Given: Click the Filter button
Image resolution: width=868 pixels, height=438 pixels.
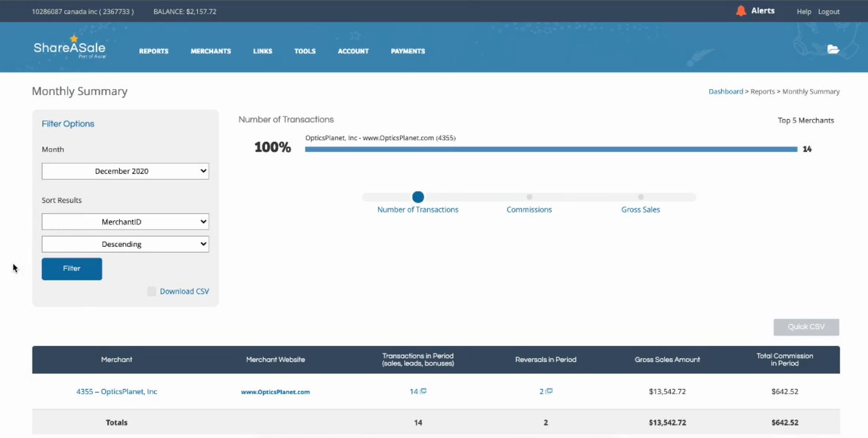Looking at the screenshot, I should pyautogui.click(x=72, y=269).
